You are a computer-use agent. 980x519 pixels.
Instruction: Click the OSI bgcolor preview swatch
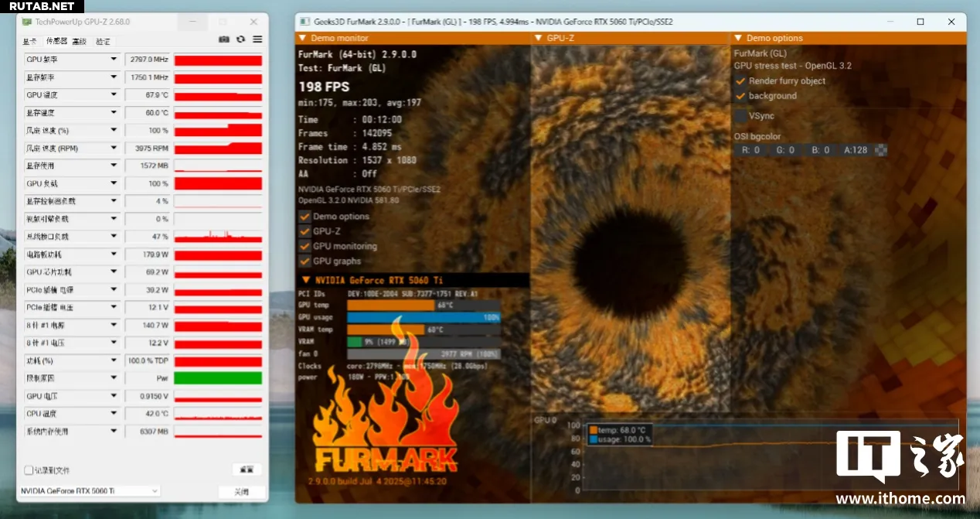881,150
